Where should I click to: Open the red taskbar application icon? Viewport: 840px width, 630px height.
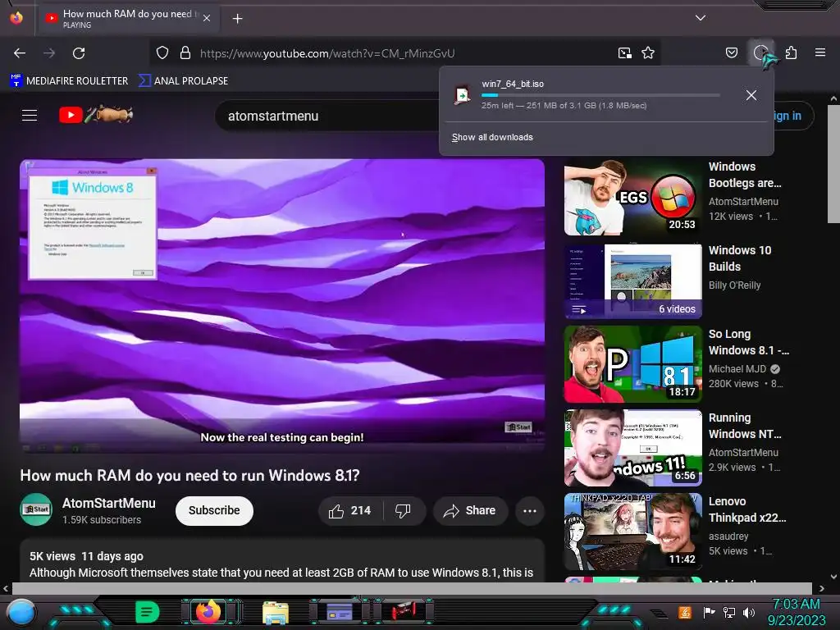point(402,611)
